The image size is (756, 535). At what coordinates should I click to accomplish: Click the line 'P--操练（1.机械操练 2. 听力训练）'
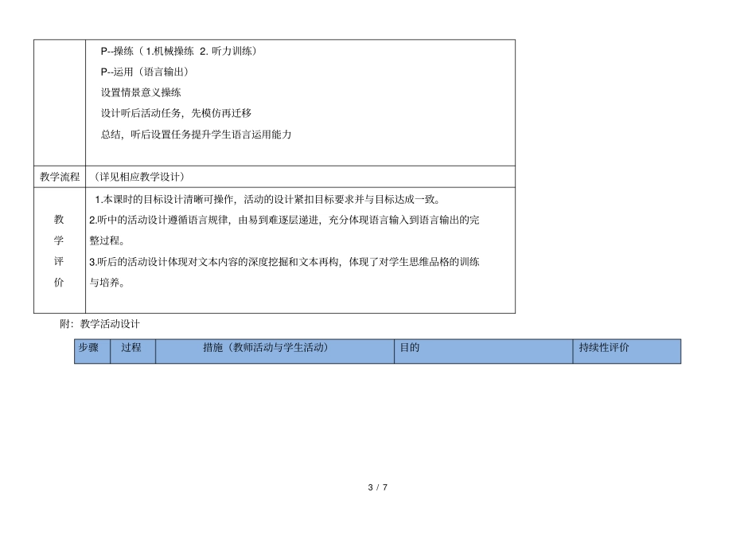click(179, 51)
